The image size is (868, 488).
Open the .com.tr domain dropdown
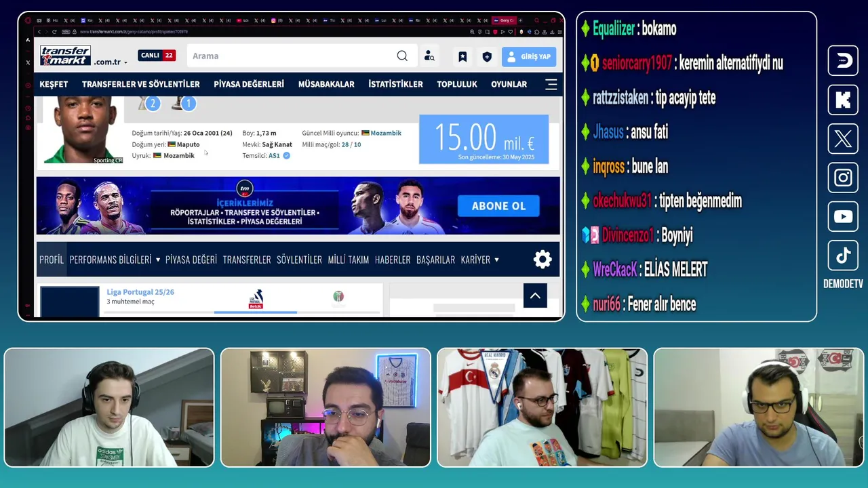[x=111, y=62]
